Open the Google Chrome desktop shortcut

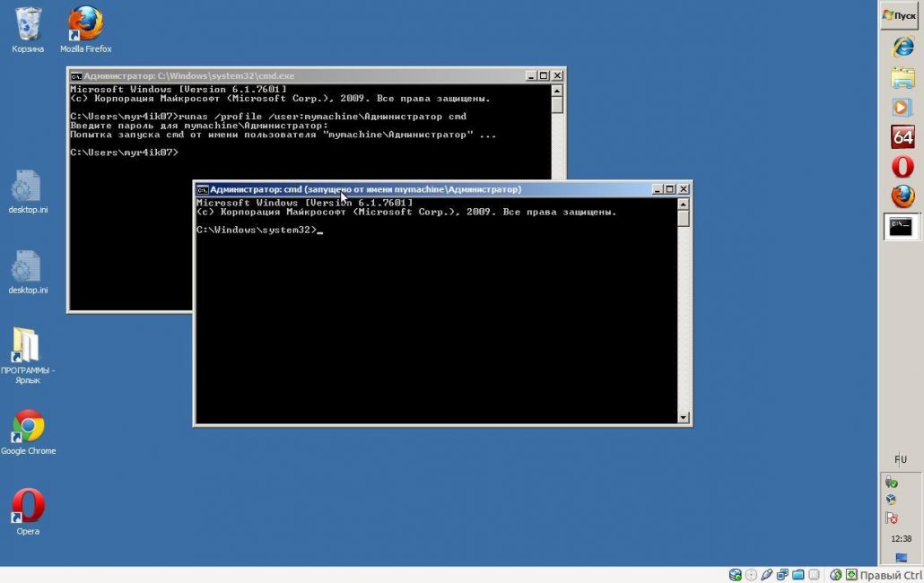28,430
